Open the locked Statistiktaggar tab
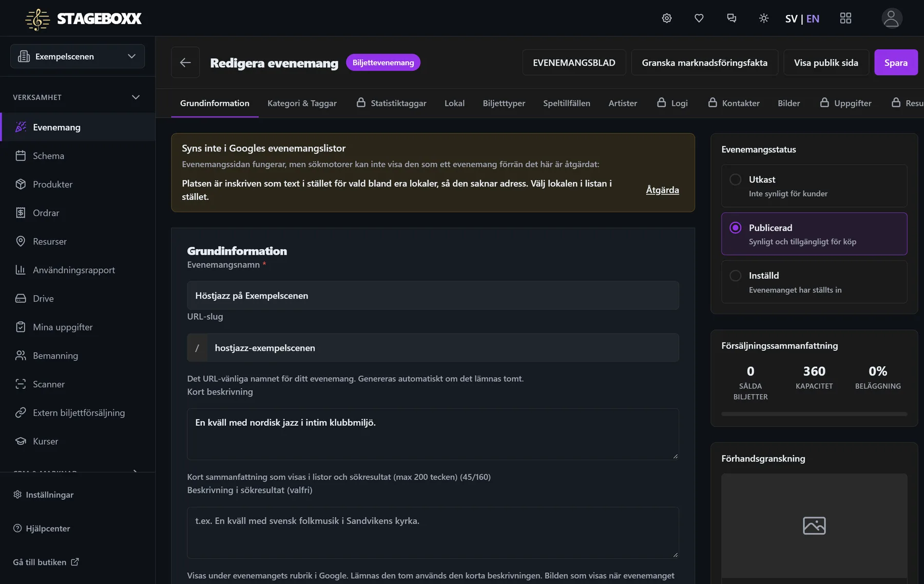 tap(391, 103)
